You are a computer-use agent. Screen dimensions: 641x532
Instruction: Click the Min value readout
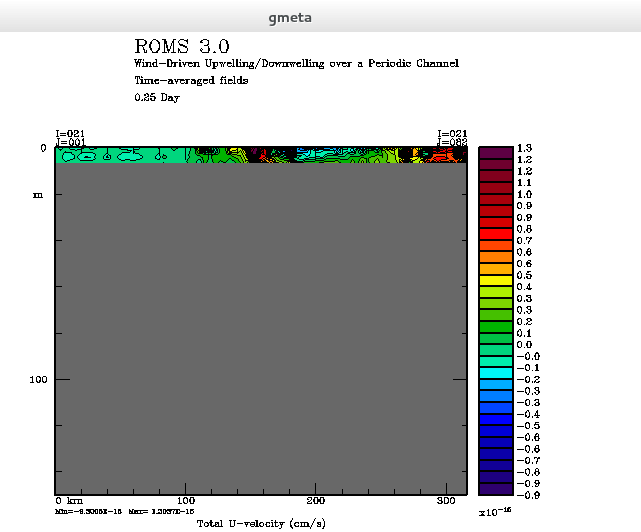click(88, 512)
